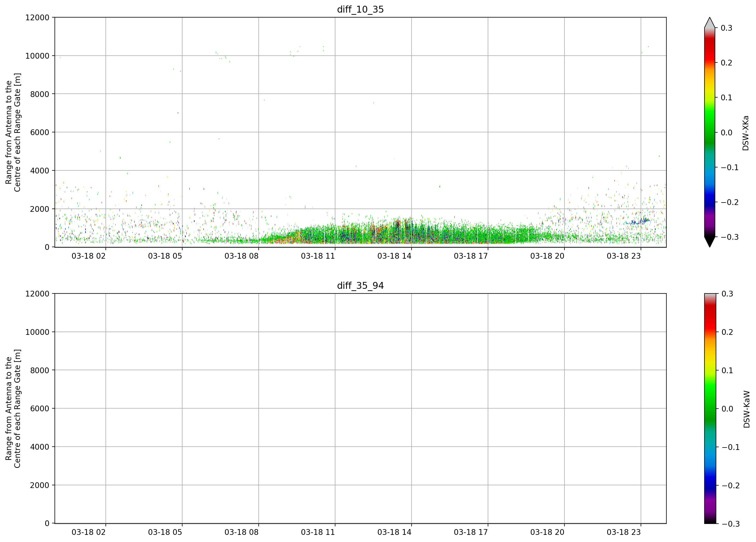Click '03-18 20' tick under diff_35_94 plot
Image resolution: width=756 pixels, height=542 pixels.
547,532
